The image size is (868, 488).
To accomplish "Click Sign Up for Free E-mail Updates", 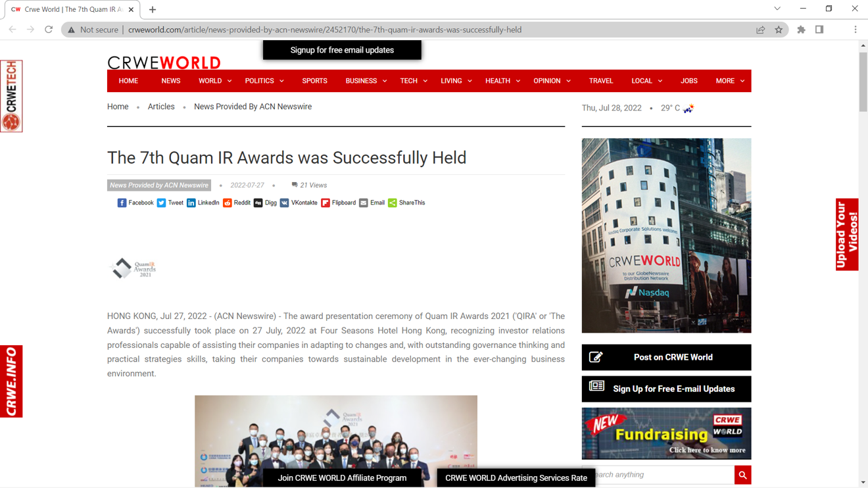I will (x=666, y=389).
